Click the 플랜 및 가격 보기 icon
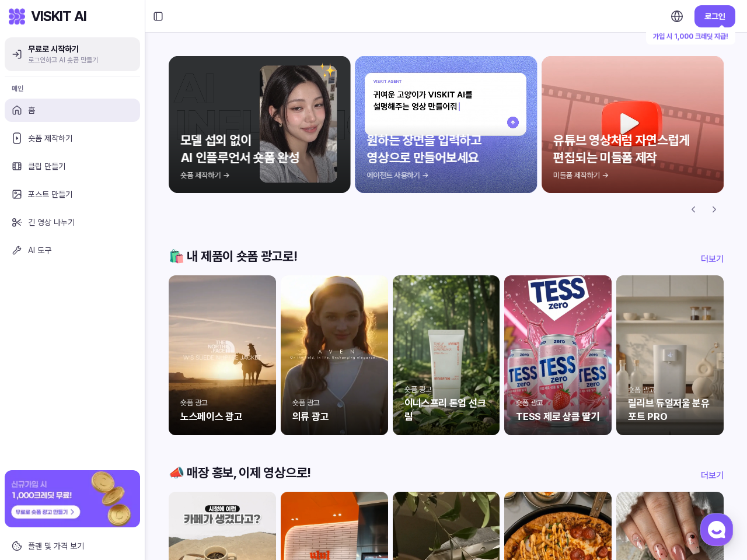 click(x=17, y=546)
